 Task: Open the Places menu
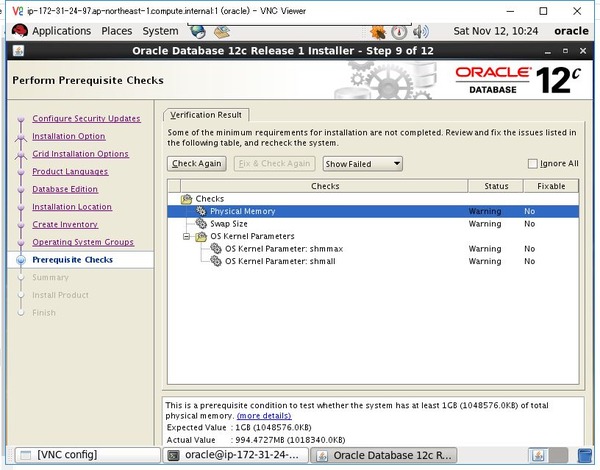116,31
